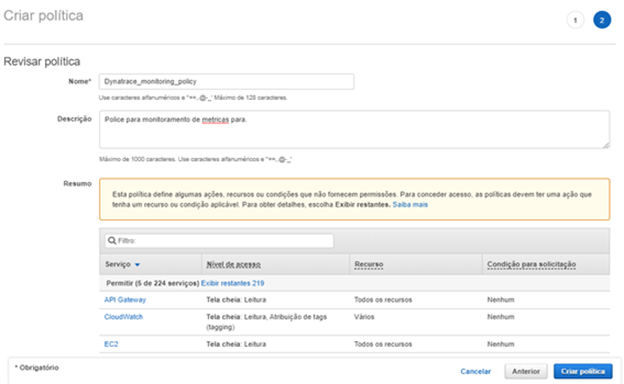Open the API Gateway service link
Screen dimensions: 624x384
125,300
